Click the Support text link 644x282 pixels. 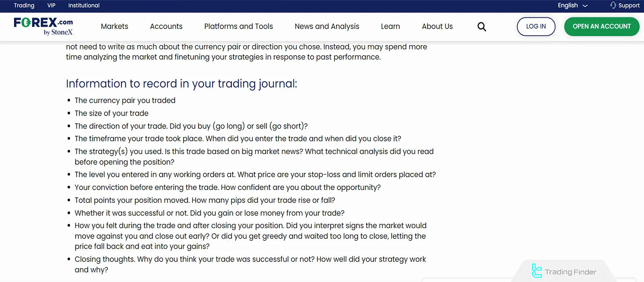tap(629, 5)
